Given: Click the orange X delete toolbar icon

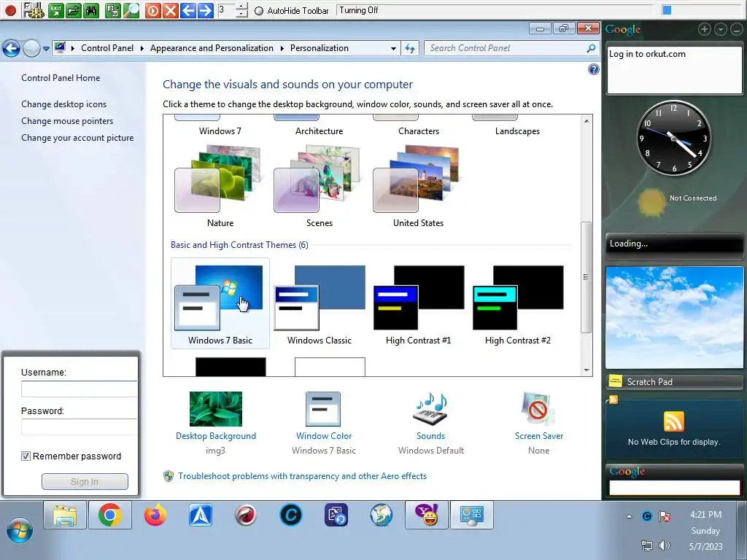Looking at the screenshot, I should click(x=170, y=10).
